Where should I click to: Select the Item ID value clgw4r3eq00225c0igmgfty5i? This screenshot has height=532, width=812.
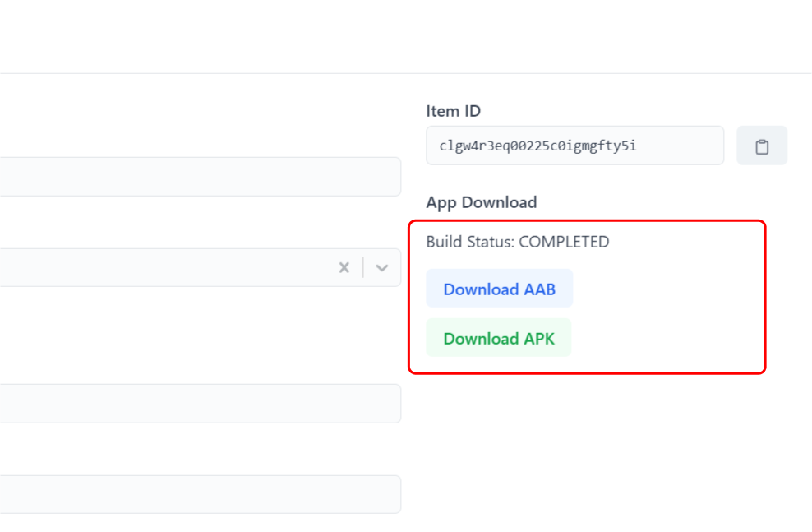coord(574,145)
